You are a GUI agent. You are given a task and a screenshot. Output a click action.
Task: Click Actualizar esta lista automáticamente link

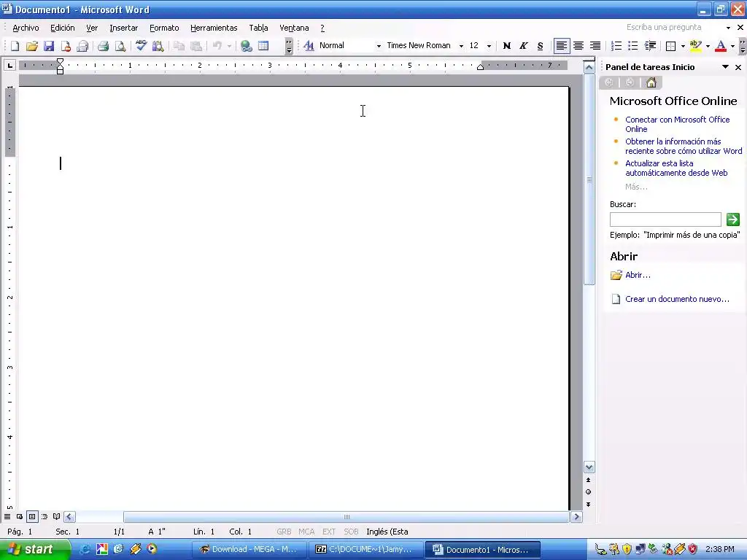tap(676, 168)
